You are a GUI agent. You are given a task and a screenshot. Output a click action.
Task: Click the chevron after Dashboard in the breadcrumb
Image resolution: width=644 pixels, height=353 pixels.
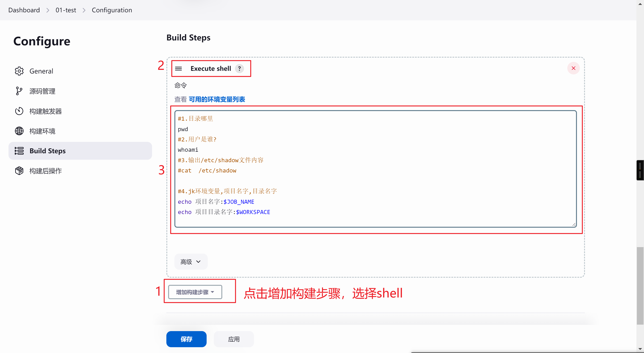(48, 10)
